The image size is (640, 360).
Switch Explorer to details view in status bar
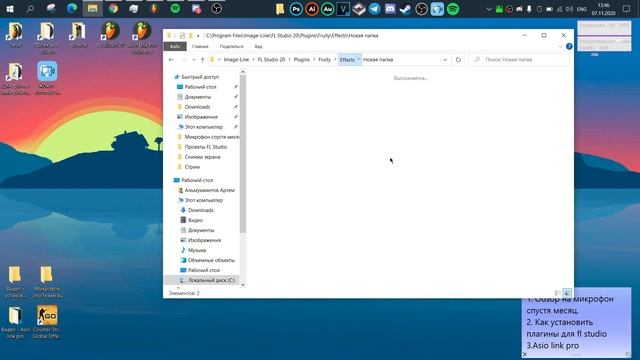[558, 293]
